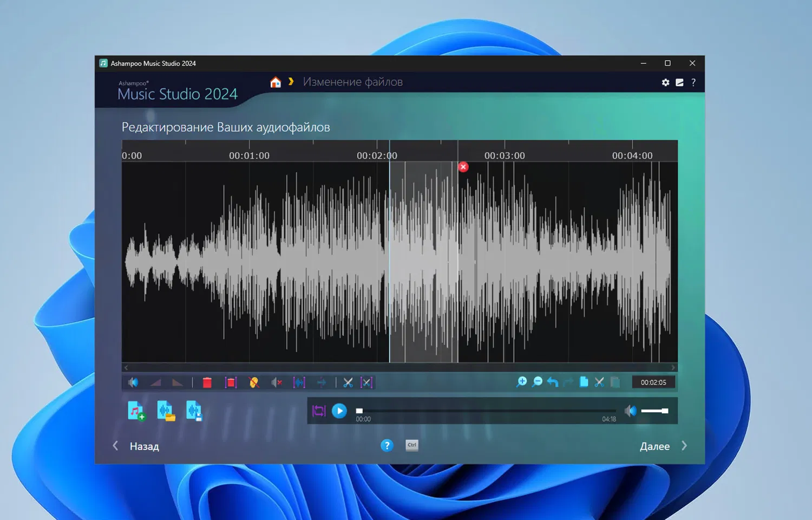Click the left chevron beside Назад
Screen dimensions: 812x520
pyautogui.click(x=115, y=446)
